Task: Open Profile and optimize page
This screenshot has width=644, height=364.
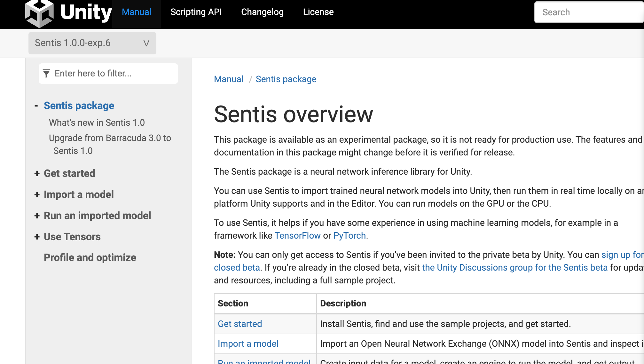Action: click(90, 257)
